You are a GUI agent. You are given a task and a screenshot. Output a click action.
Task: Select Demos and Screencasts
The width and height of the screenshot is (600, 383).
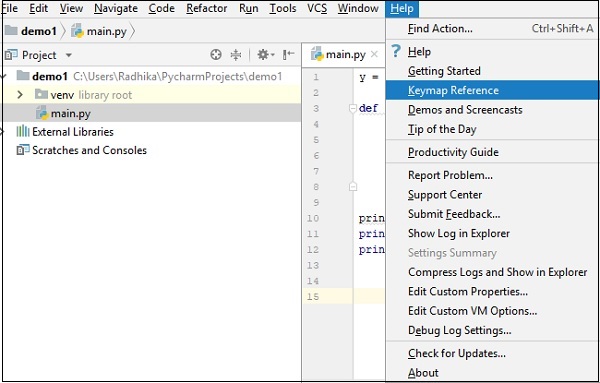[492, 110]
